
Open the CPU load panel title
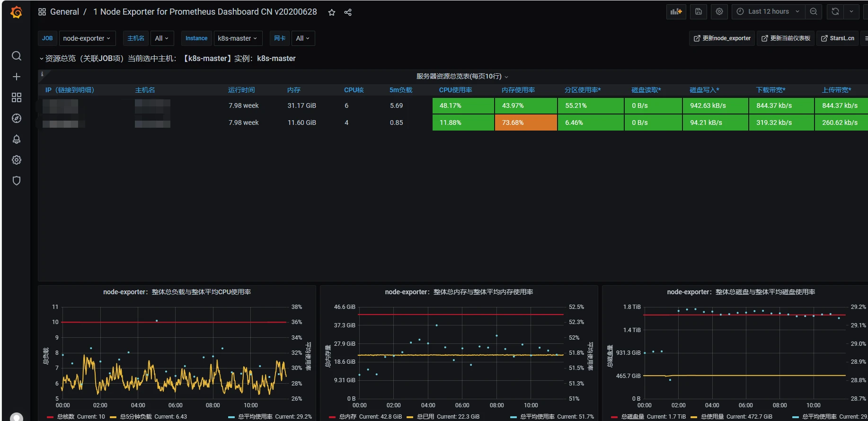(x=177, y=292)
